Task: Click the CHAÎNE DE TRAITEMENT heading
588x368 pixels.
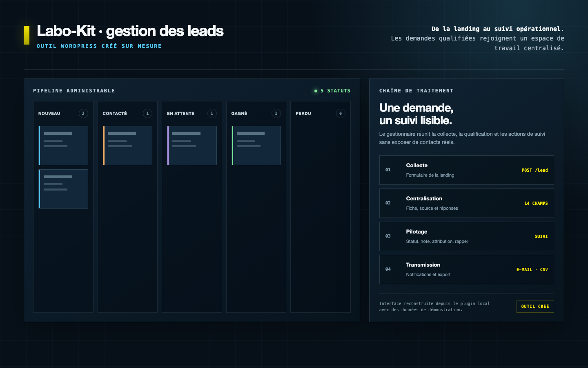Action: point(416,91)
